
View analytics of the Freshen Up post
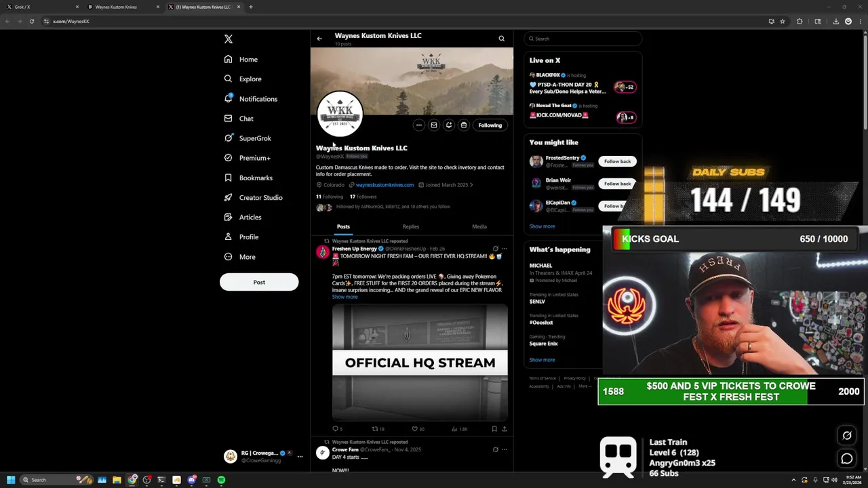pos(460,429)
